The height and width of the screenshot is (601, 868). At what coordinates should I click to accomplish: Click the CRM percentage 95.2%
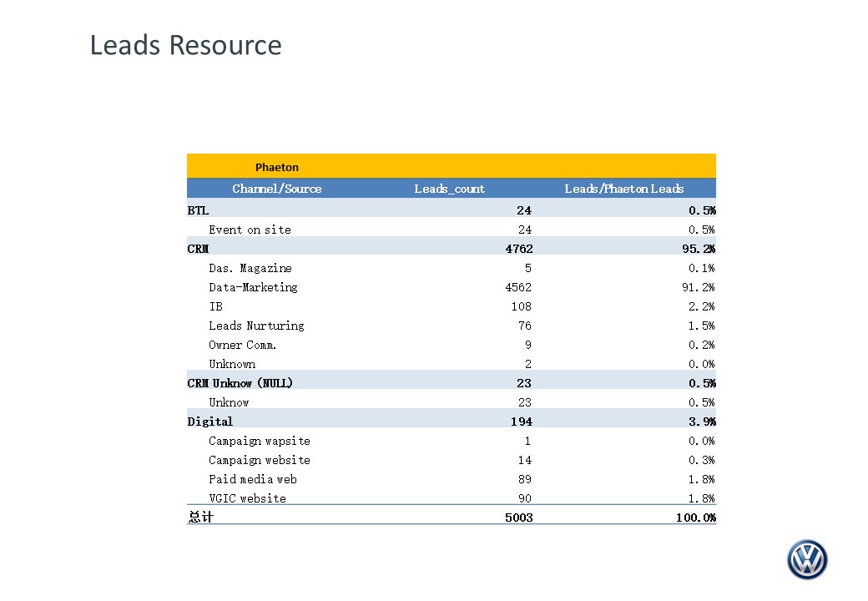coord(699,249)
